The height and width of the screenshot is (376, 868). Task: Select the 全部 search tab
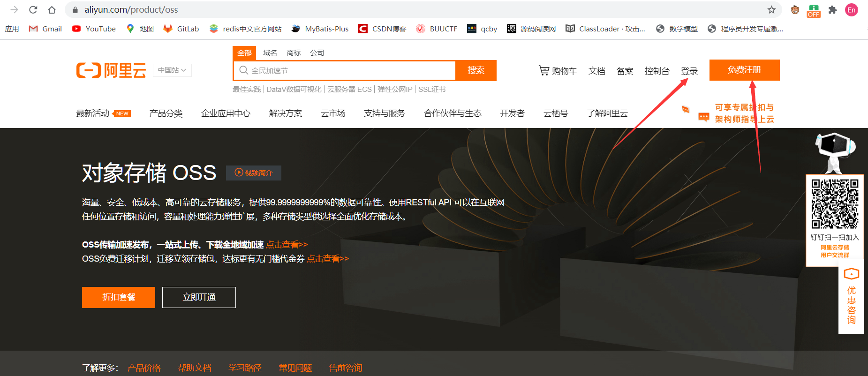pyautogui.click(x=244, y=53)
